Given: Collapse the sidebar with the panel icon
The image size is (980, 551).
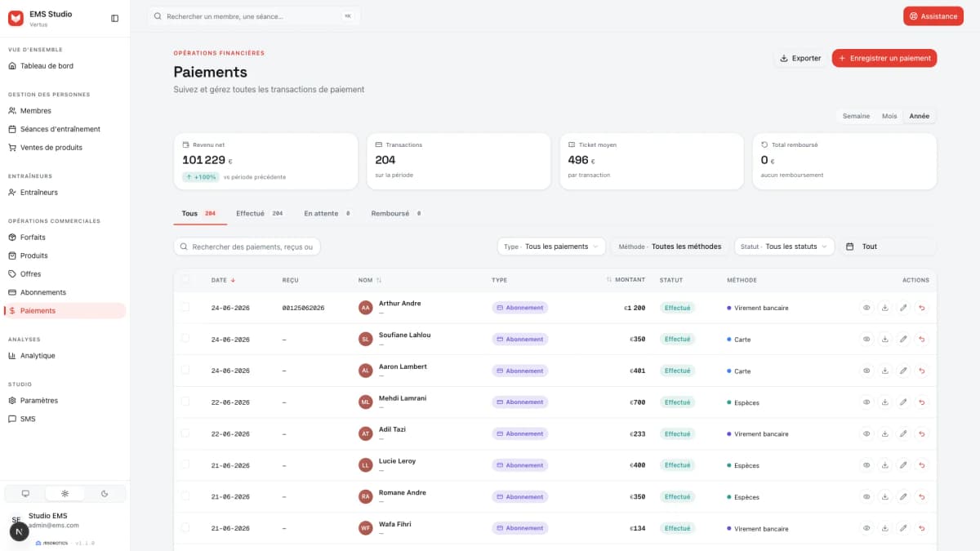Looking at the screenshot, I should tap(114, 18).
